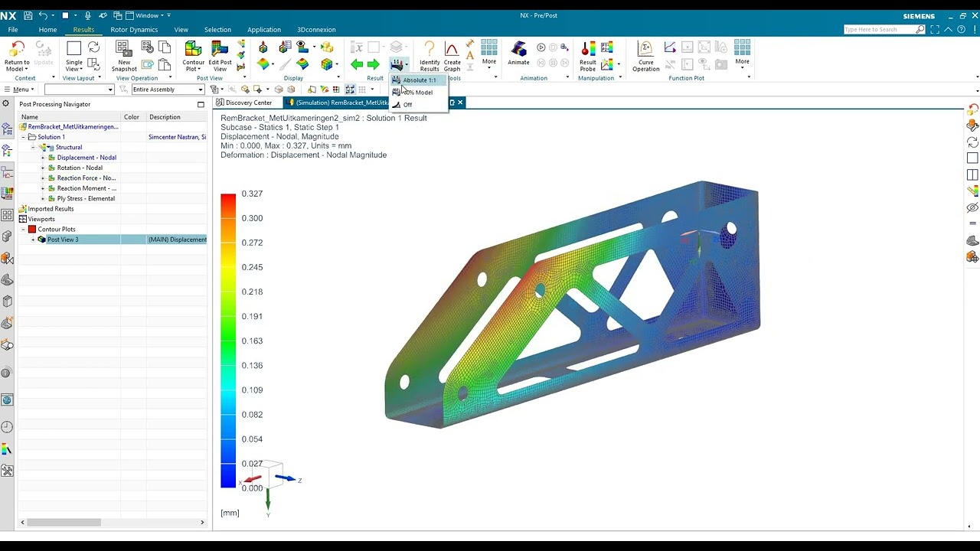Click the Create Graph icon
This screenshot has width=980, height=551.
452,49
